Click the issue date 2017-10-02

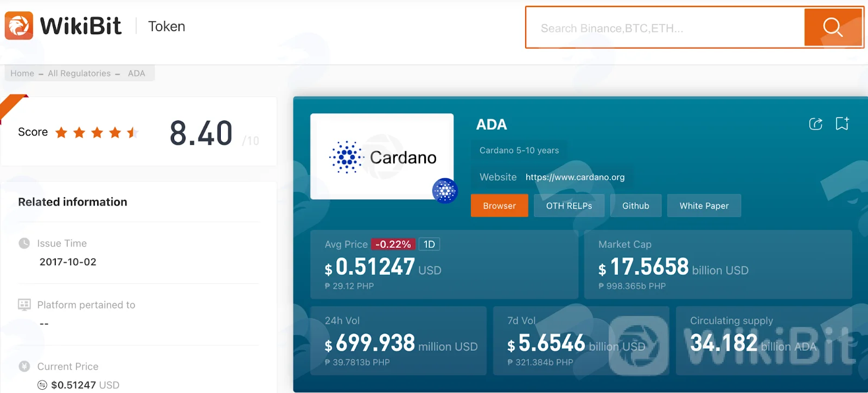pos(68,262)
